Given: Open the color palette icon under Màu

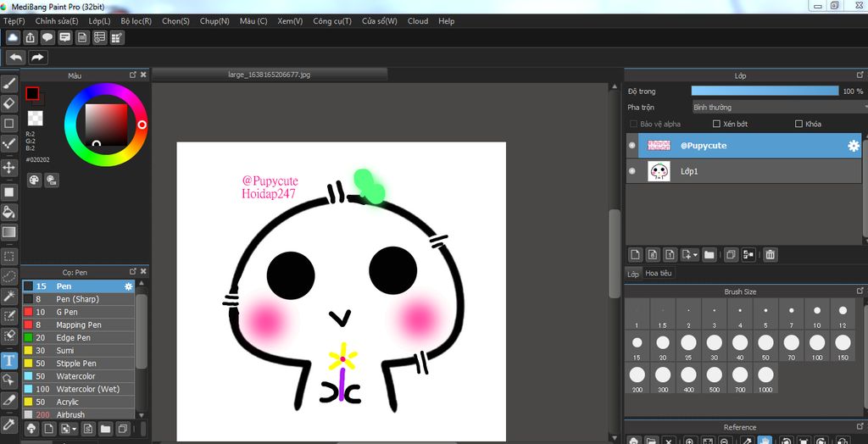Looking at the screenshot, I should click(34, 180).
